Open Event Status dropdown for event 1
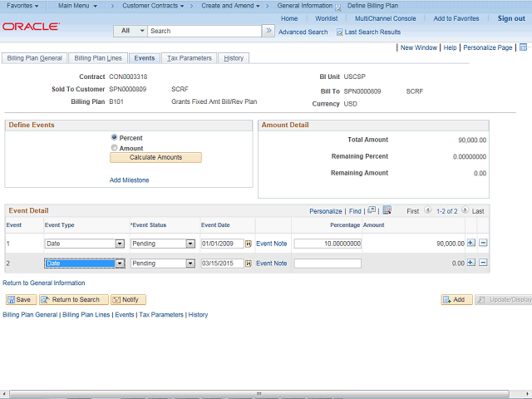This screenshot has height=399, width=532. [x=190, y=244]
